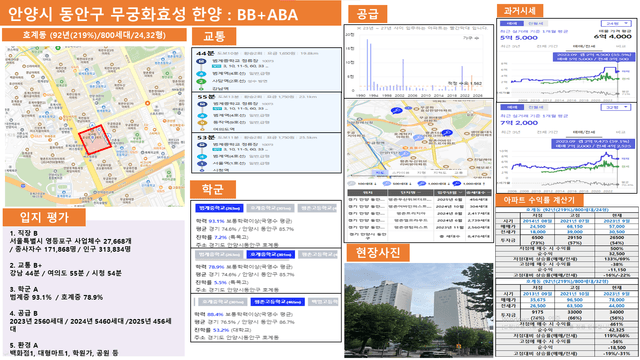The height and width of the screenshot is (360, 640).
Task: Click left grey school button in third 학군 panel
Action: [223, 302]
